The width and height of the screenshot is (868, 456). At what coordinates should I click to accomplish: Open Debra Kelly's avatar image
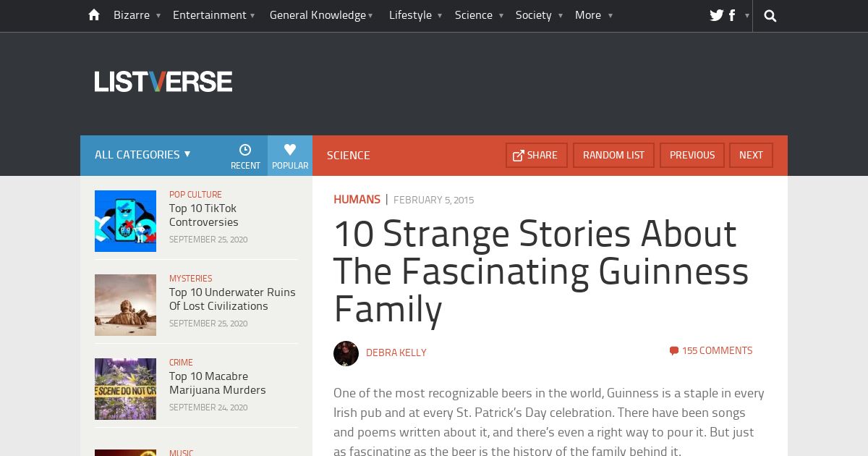coord(346,353)
